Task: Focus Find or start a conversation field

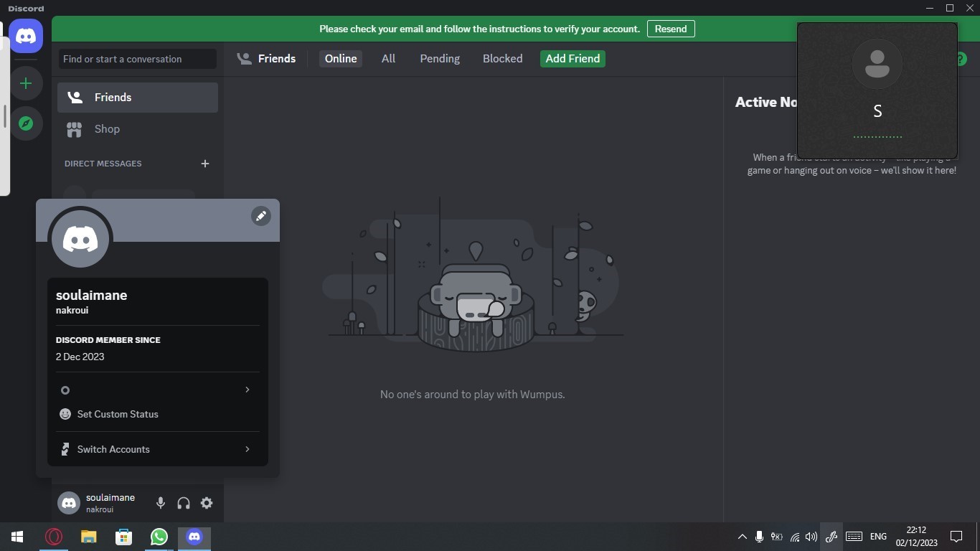Action: pyautogui.click(x=138, y=59)
